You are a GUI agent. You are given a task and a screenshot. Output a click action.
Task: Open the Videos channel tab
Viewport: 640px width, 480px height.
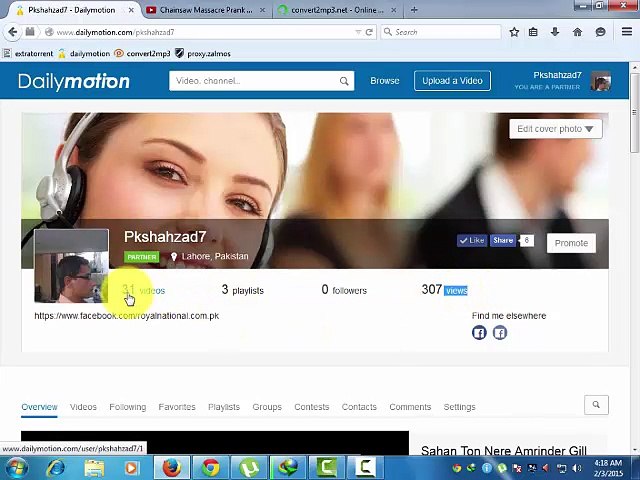tap(83, 407)
